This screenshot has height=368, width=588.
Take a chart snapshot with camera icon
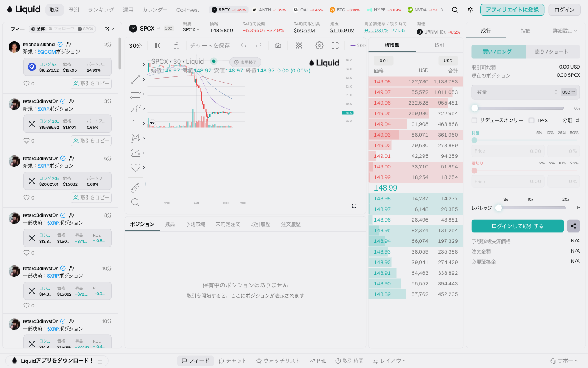pyautogui.click(x=278, y=45)
